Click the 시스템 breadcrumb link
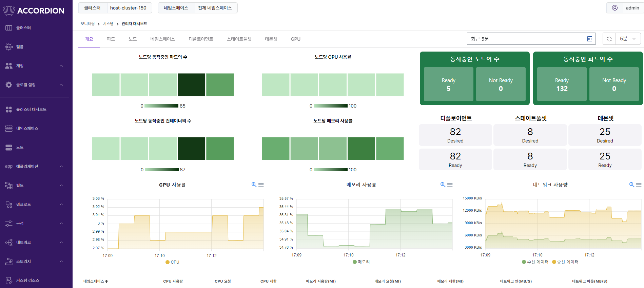Screen dimensions: 644x288 (108, 24)
